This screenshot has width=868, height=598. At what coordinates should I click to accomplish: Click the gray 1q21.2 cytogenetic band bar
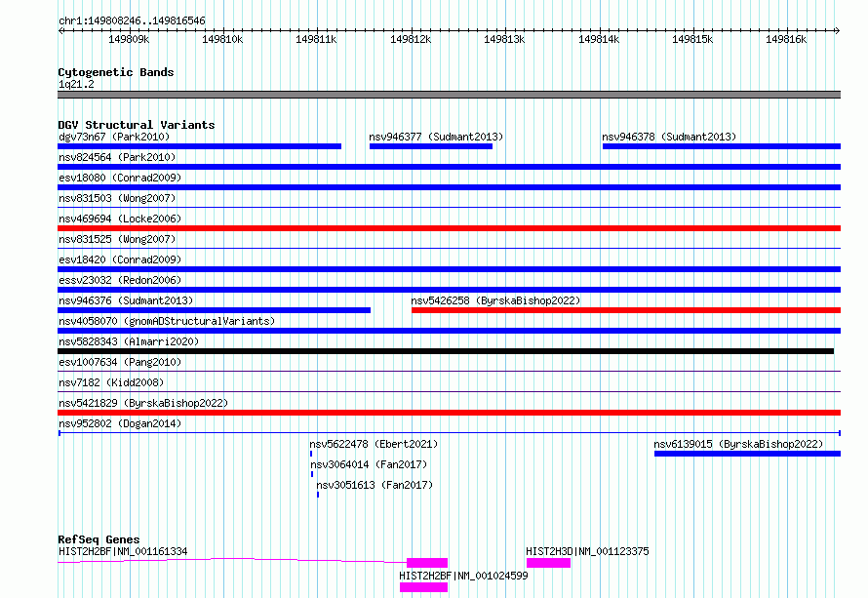point(449,95)
